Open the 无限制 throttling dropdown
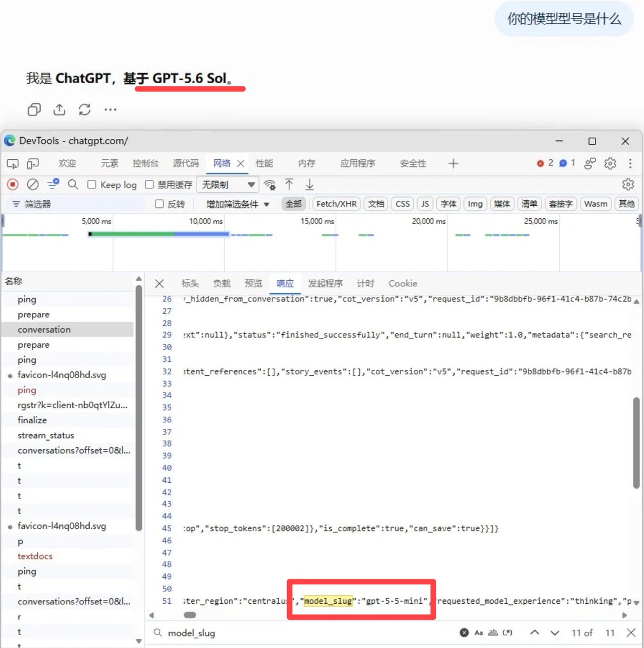The width and height of the screenshot is (644, 648). coord(227,185)
